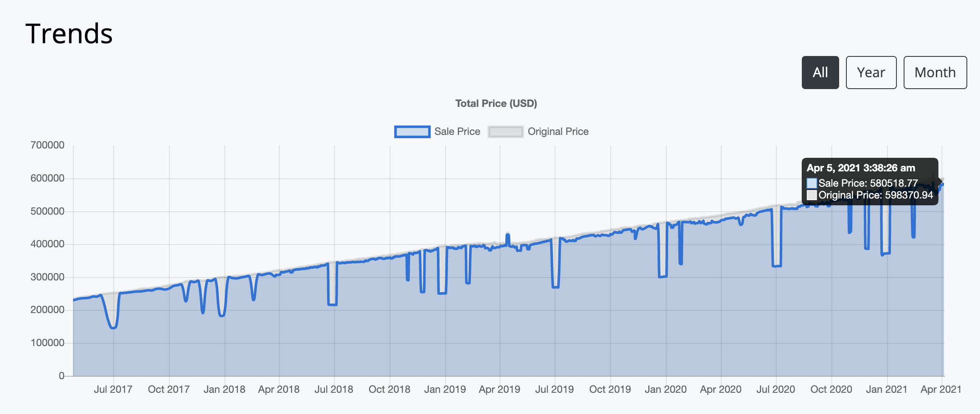Click the 200000 y-axis label

point(48,310)
